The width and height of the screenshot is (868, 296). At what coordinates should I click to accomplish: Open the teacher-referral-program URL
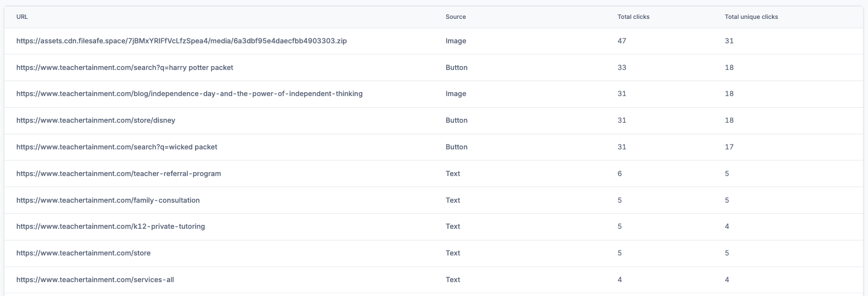point(118,174)
